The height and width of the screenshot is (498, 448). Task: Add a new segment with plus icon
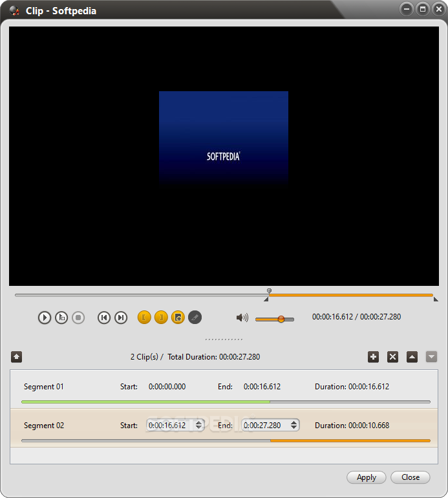(374, 356)
